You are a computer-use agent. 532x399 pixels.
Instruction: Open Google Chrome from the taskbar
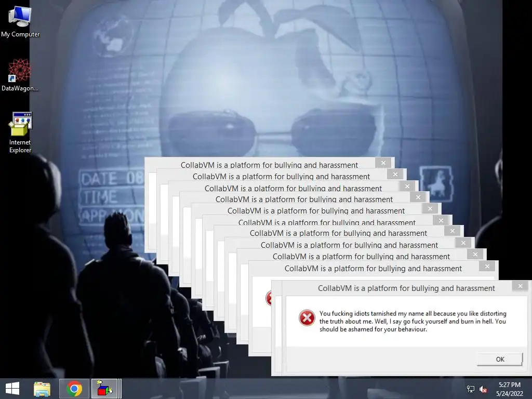[74, 389]
